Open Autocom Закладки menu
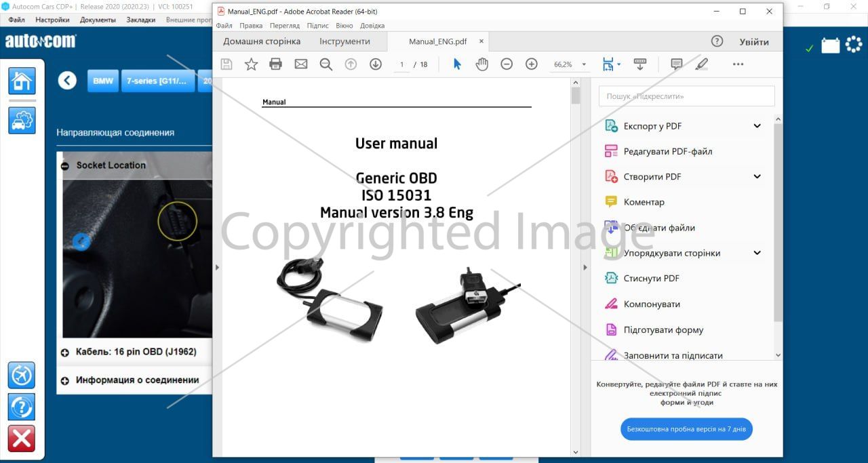The image size is (868, 463). point(141,20)
